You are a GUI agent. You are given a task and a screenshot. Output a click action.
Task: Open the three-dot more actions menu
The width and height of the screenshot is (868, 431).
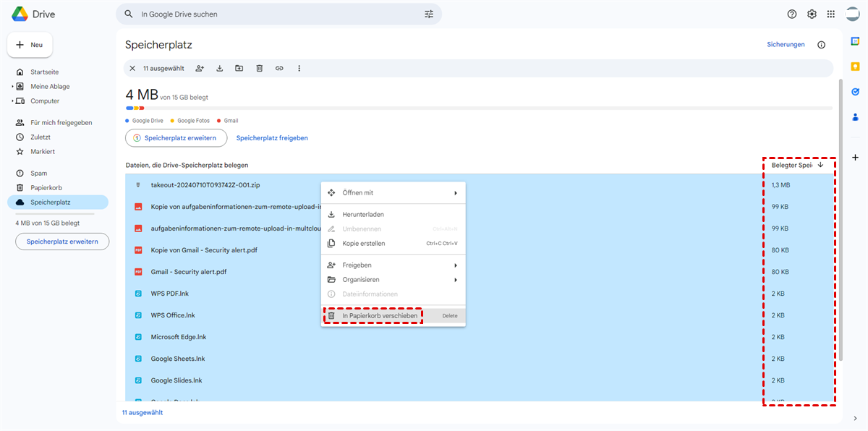point(299,68)
